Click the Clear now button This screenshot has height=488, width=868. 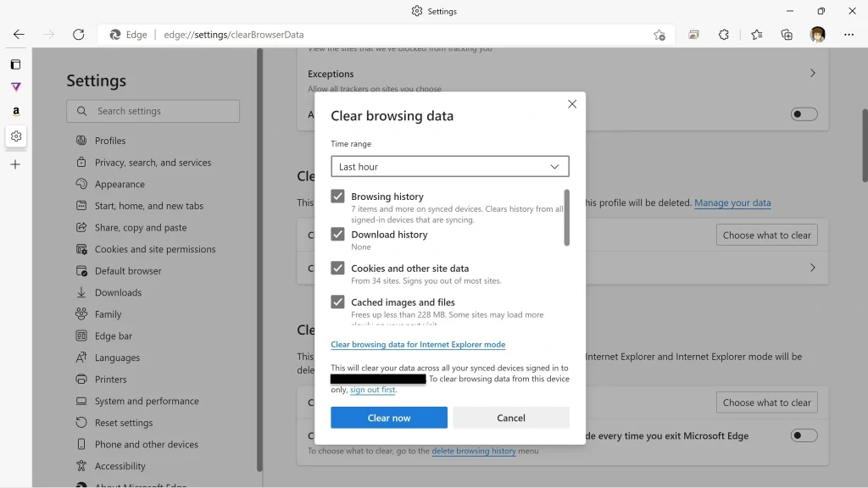tap(388, 417)
